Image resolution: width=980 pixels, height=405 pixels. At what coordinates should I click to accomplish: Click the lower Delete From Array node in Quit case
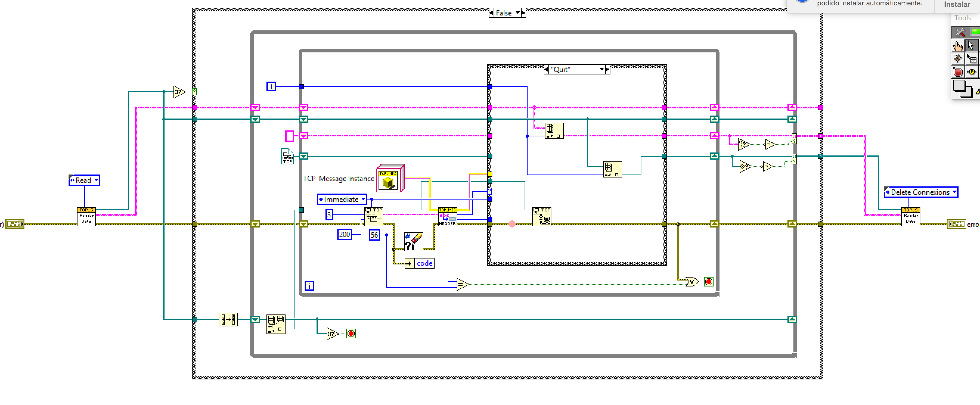point(612,169)
